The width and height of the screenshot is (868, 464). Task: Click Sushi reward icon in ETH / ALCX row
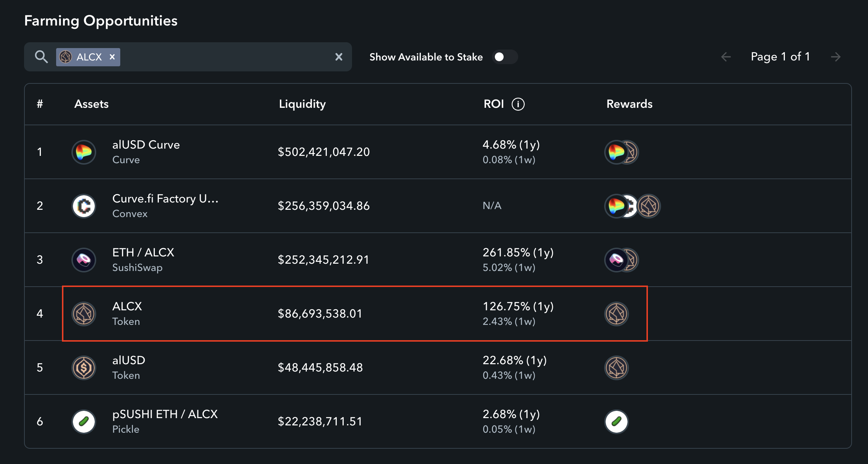616,260
